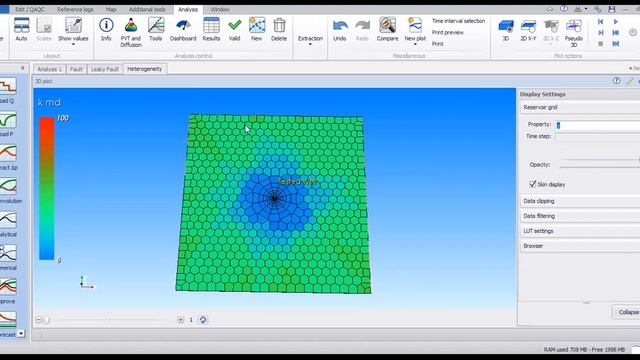The image size is (640, 360).
Task: Expand the Browser section
Action: pyautogui.click(x=580, y=246)
